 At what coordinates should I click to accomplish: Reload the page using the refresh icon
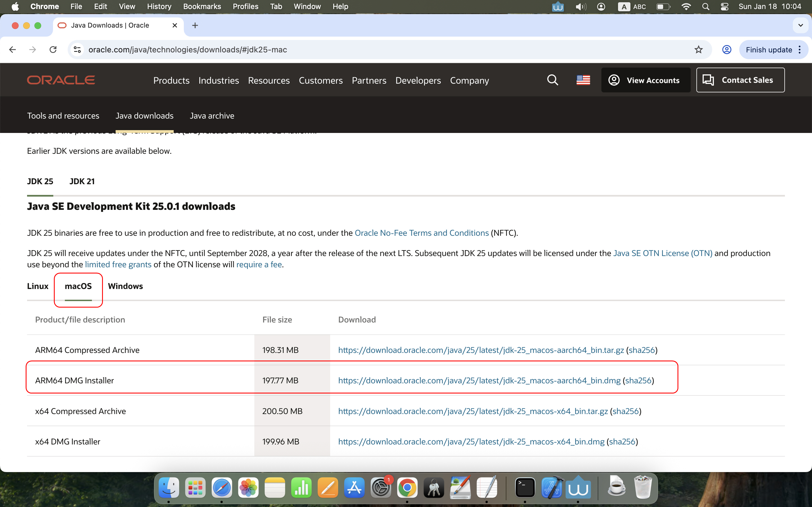[x=53, y=50]
